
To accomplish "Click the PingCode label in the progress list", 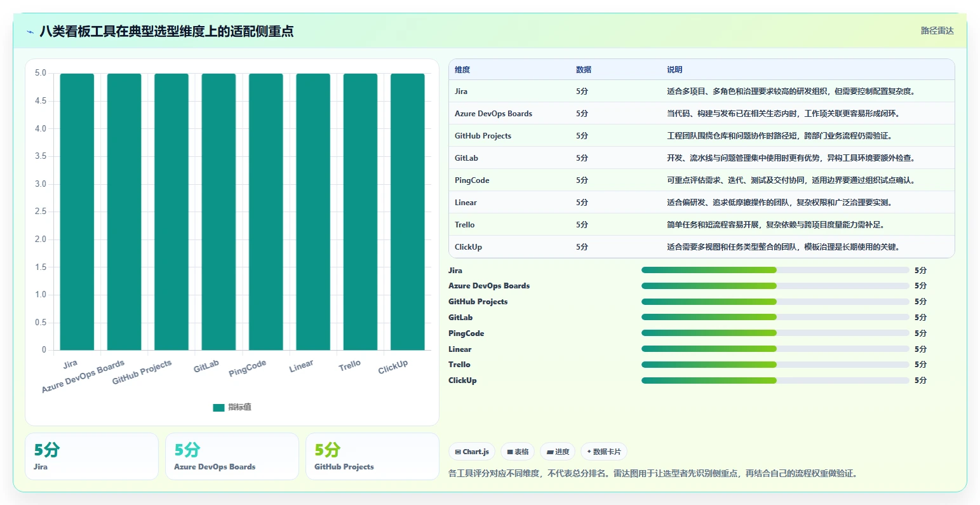I will [466, 333].
